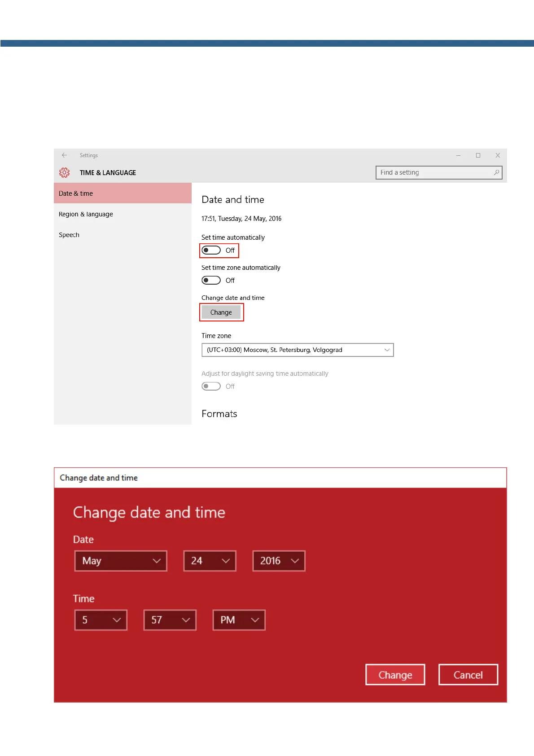This screenshot has height=756, width=534.
Task: Click the Time & Language gear icon
Action: (64, 172)
